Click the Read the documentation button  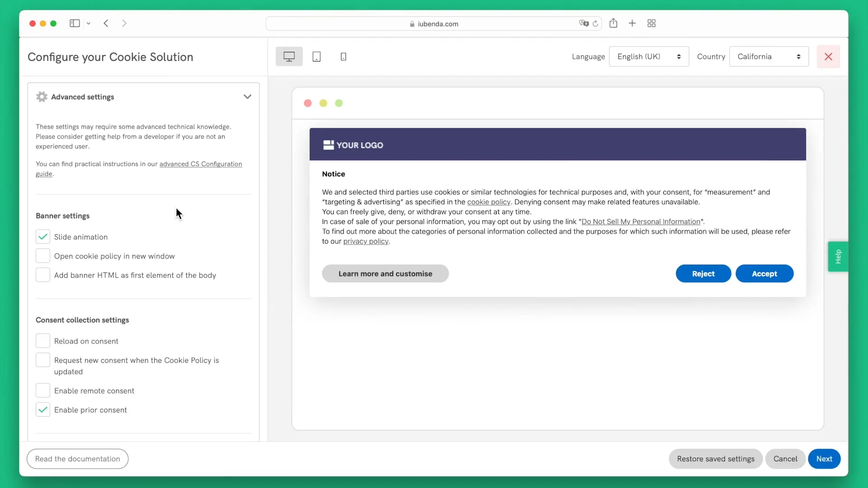77,458
